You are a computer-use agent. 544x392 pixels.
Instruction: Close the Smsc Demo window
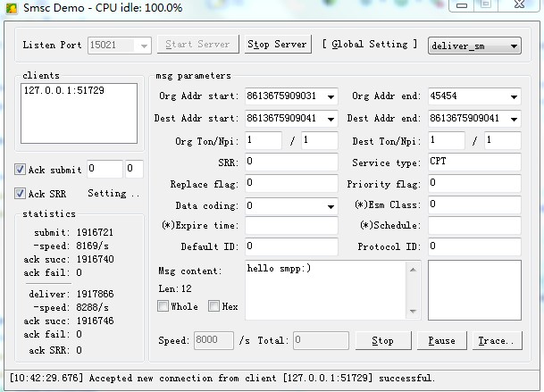click(x=519, y=4)
